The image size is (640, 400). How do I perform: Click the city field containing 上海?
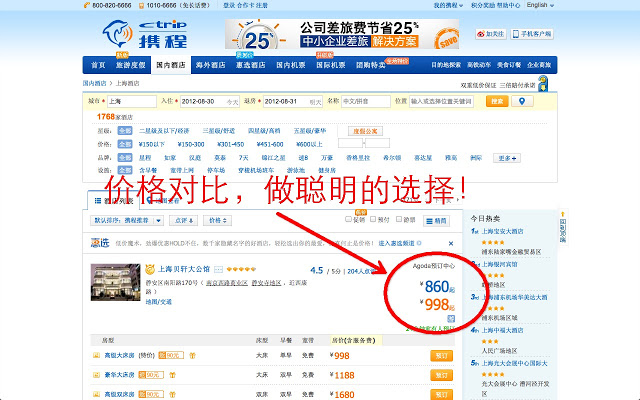132,101
